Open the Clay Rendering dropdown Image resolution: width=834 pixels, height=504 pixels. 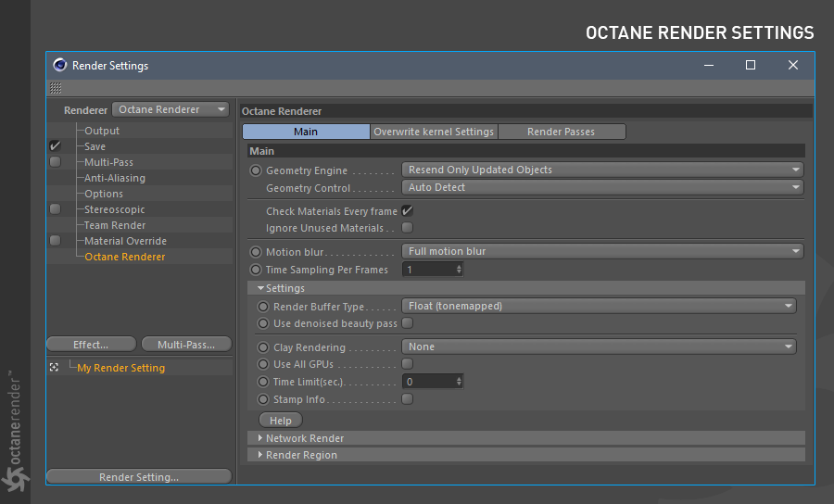click(599, 346)
